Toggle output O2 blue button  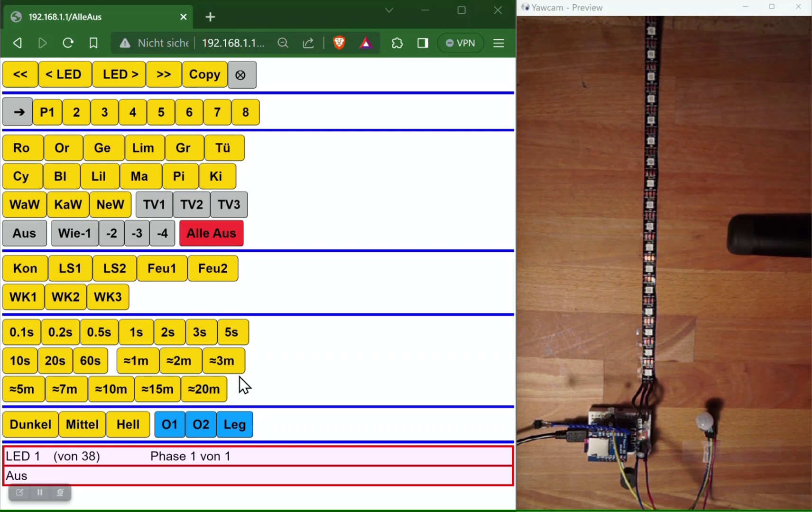pyautogui.click(x=201, y=424)
